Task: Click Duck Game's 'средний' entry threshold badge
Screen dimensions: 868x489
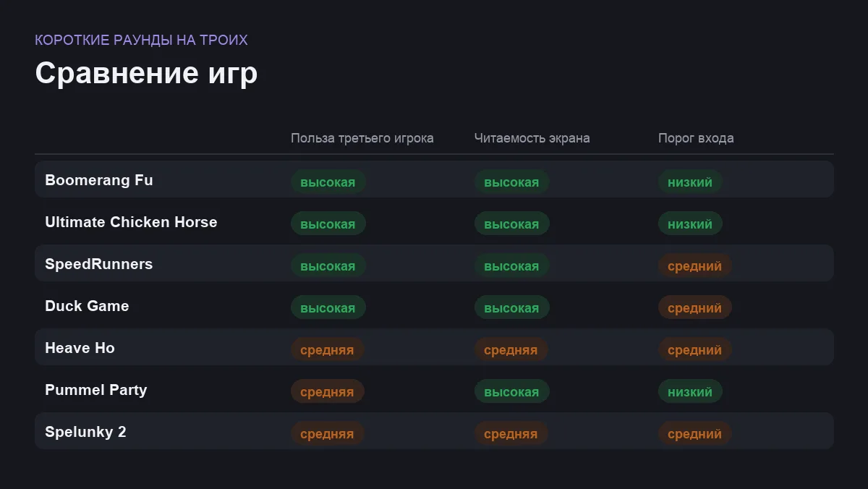Action: 695,308
